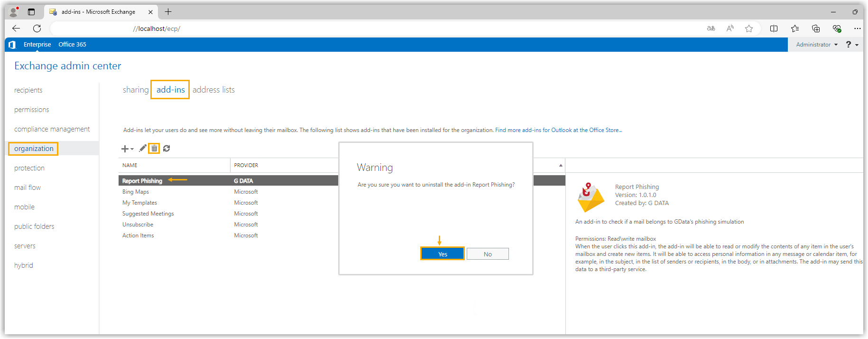
Task: Open compliance management in left navigation
Action: (x=52, y=129)
